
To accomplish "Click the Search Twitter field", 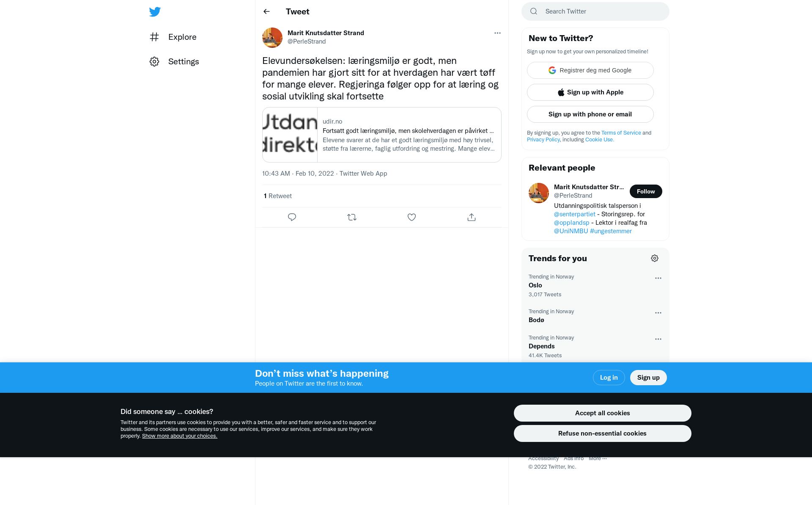I will (595, 11).
